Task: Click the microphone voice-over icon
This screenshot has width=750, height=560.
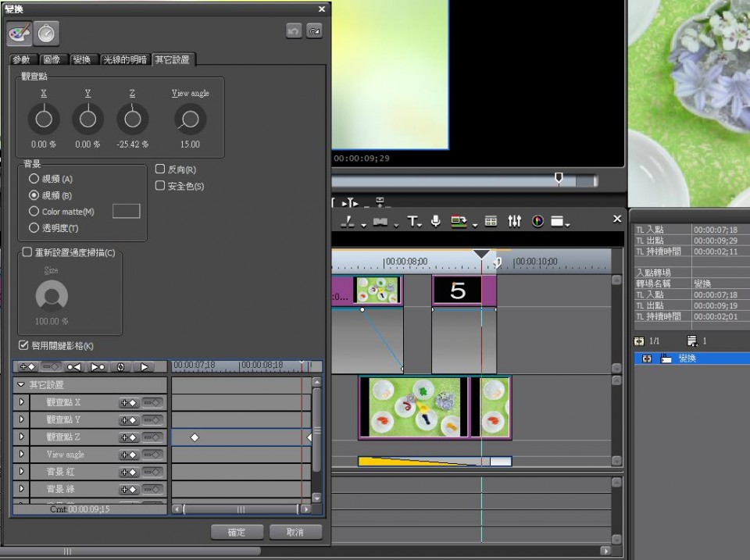Action: pos(435,222)
